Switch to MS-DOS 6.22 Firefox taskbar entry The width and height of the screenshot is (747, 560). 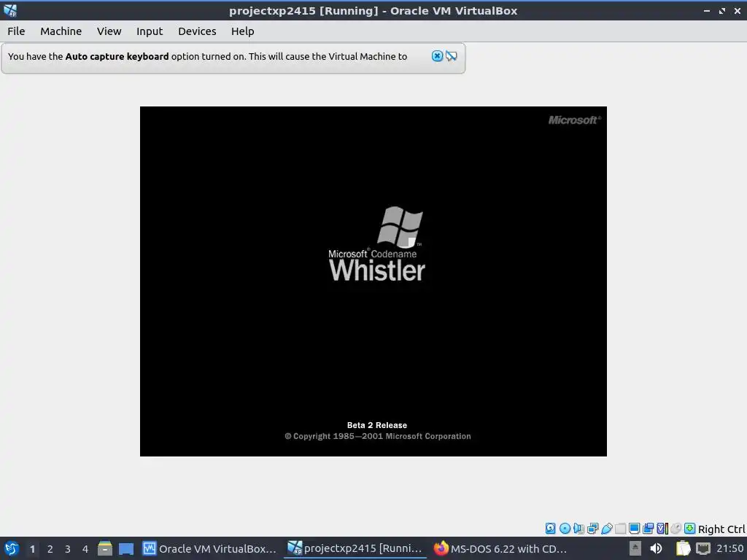(500, 548)
